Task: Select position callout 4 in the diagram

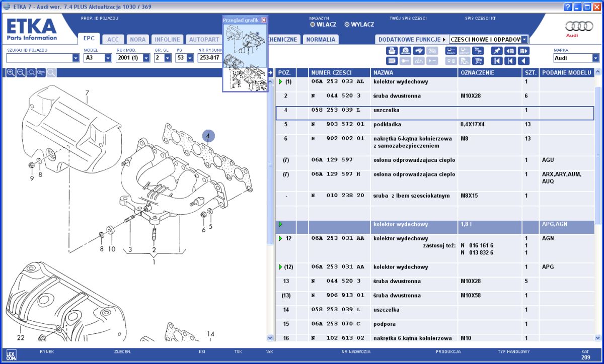Action: coord(209,135)
